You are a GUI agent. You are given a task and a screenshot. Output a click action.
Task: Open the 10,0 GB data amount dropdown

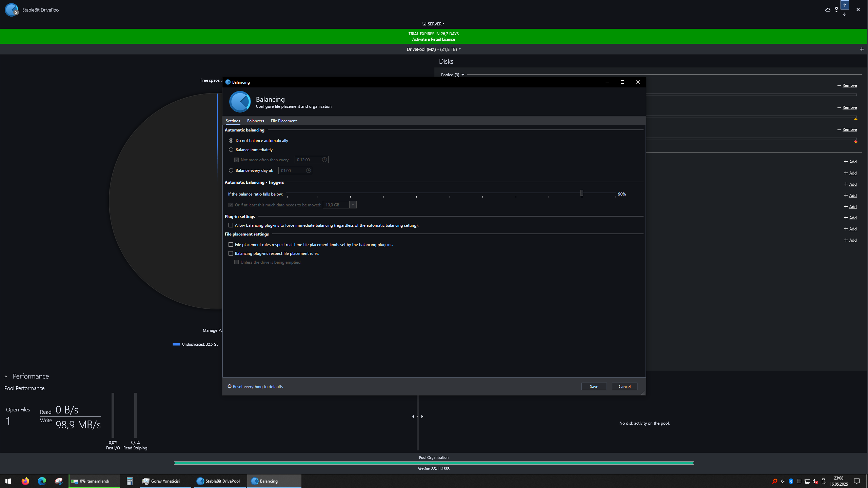[353, 205]
